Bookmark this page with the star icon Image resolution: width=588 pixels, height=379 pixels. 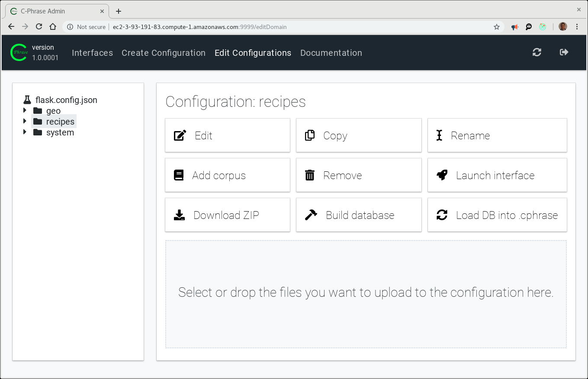tap(497, 27)
